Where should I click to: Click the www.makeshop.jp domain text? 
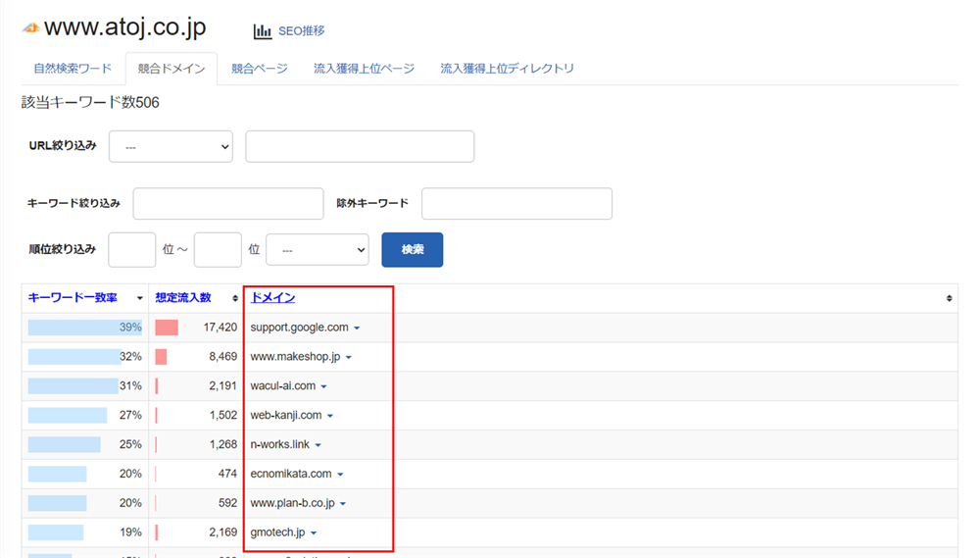tap(295, 357)
